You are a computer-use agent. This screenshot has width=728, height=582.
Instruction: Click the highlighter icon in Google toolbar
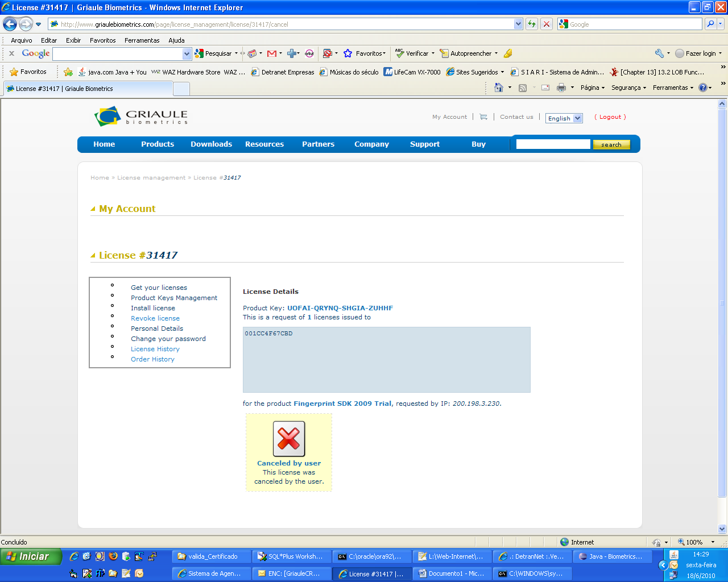point(508,53)
